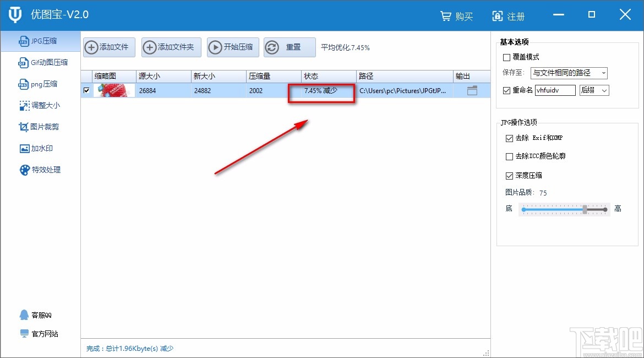Click the png压缩 file icon

coord(24,84)
